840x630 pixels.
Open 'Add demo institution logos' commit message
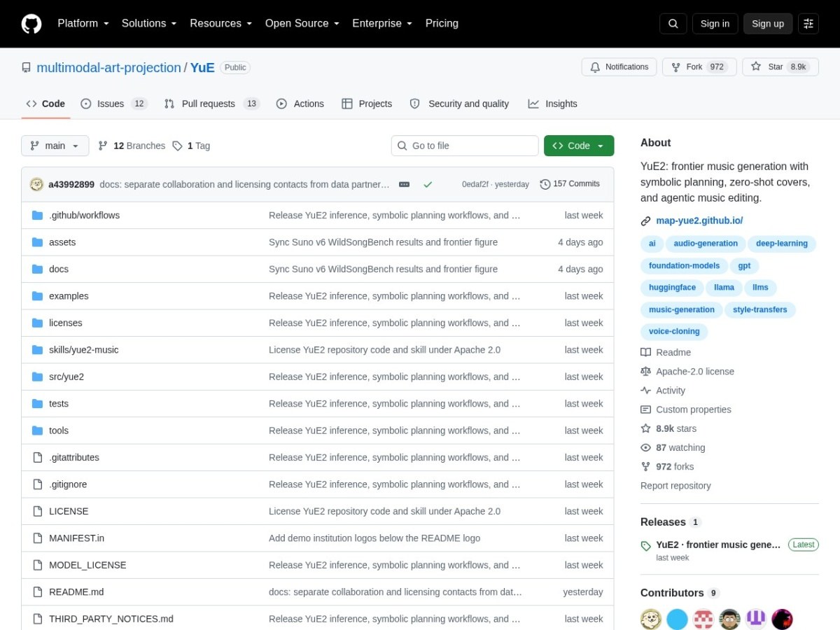(374, 538)
